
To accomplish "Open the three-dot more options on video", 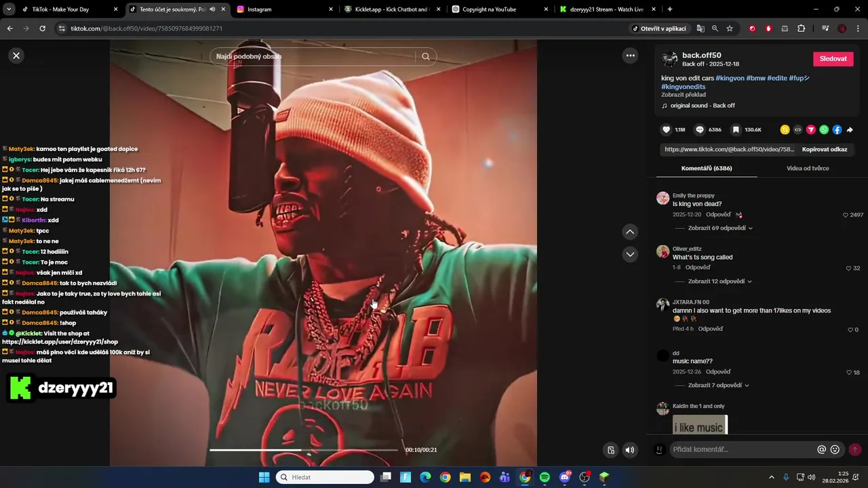I will coord(630,56).
